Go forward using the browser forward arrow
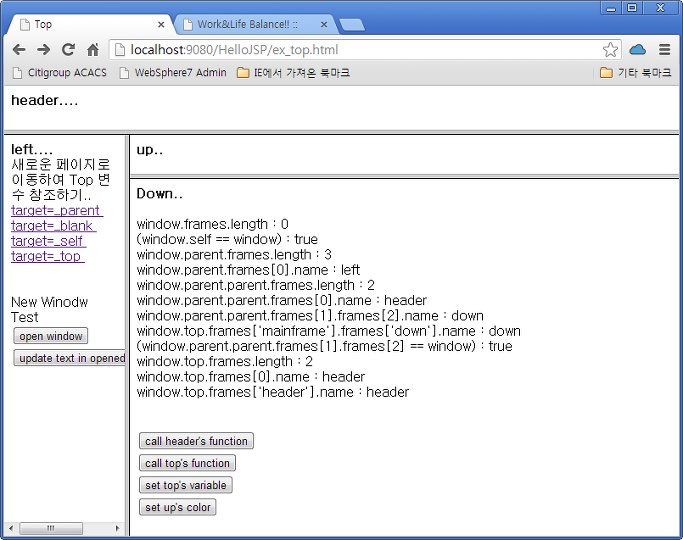The height and width of the screenshot is (540, 683). coord(43,50)
